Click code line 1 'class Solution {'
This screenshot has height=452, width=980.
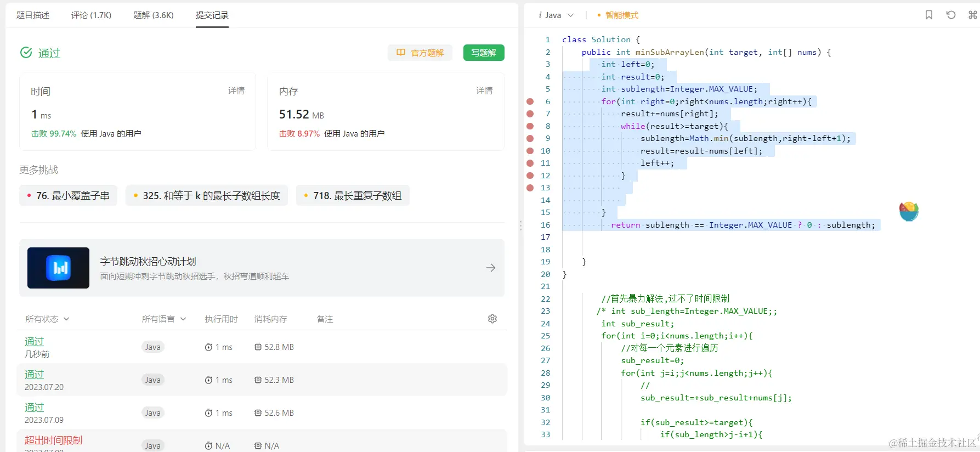[x=601, y=39]
